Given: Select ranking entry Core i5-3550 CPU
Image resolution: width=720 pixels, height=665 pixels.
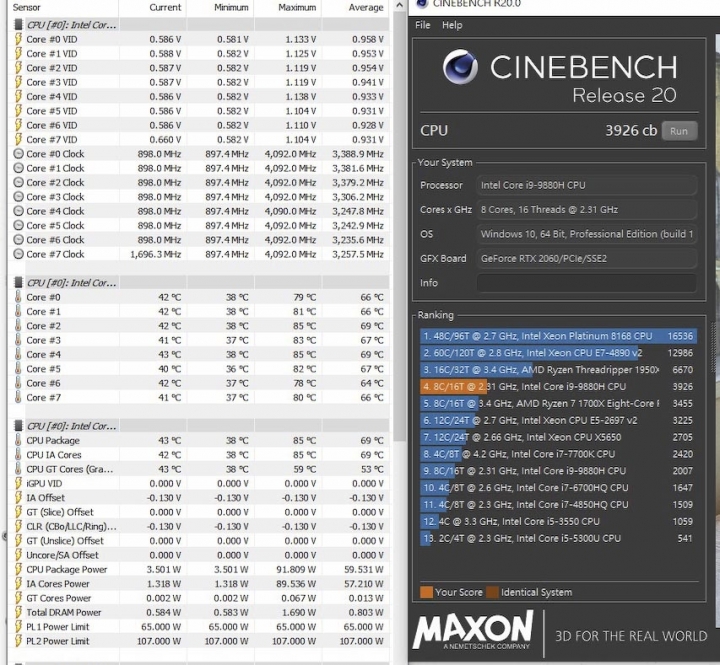Looking at the screenshot, I should pos(558,521).
